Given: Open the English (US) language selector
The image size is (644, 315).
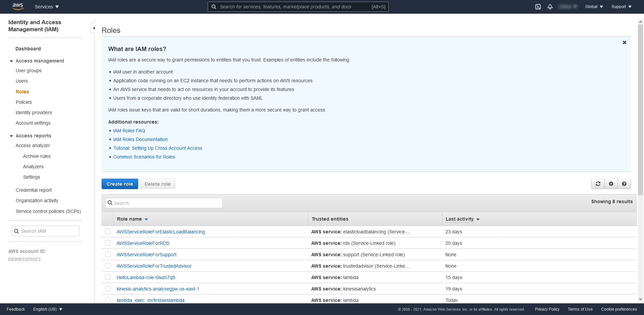Looking at the screenshot, I should [48, 309].
